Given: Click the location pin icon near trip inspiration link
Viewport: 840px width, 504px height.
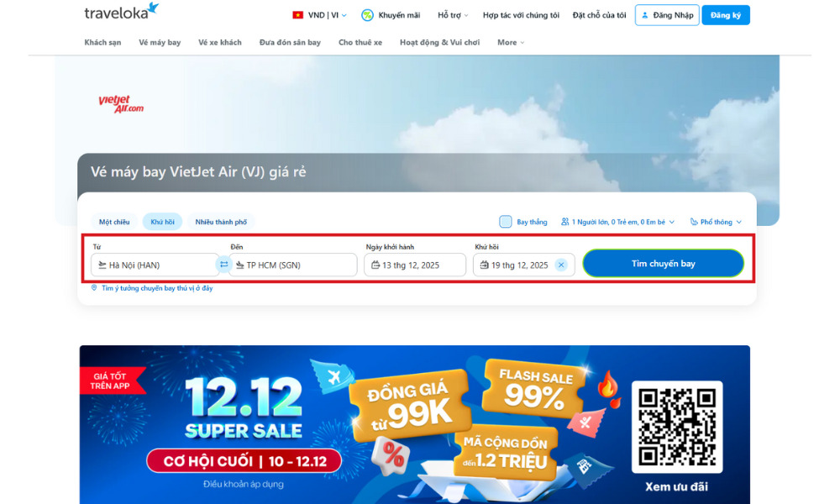Looking at the screenshot, I should point(94,288).
